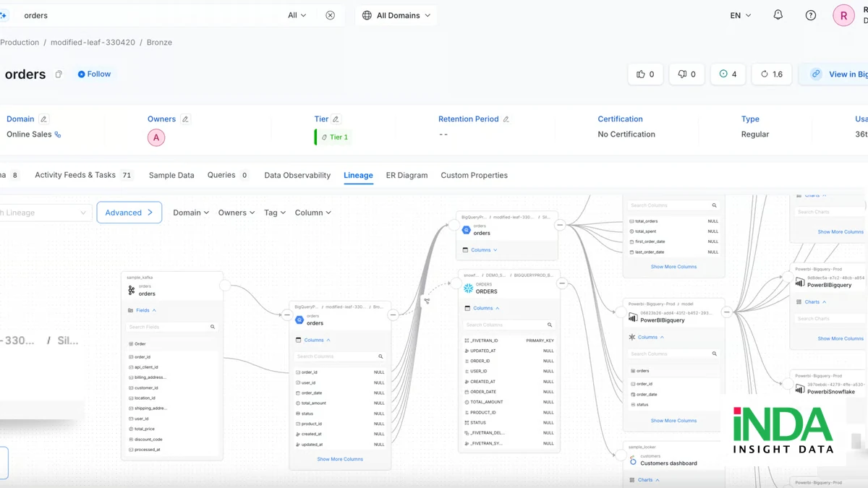Viewport: 868px width, 488px height.
Task: Collapse upstream of Bronze orders with left minus
Action: point(287,315)
